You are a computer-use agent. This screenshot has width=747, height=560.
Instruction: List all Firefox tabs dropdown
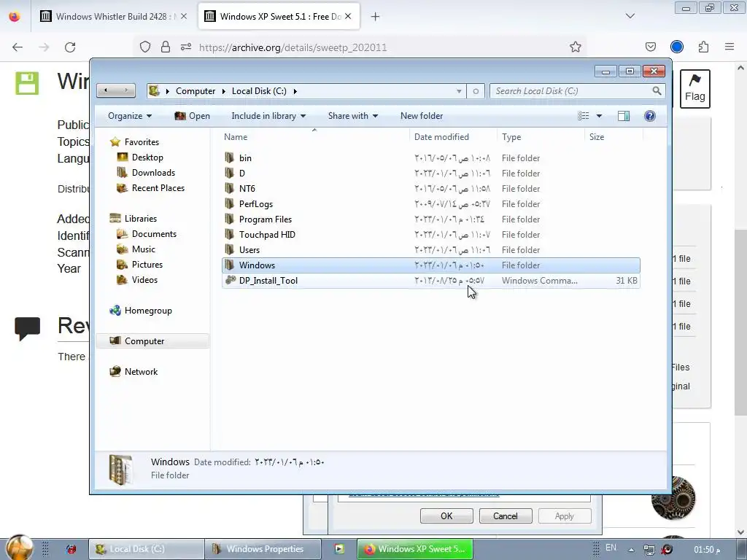(630, 16)
